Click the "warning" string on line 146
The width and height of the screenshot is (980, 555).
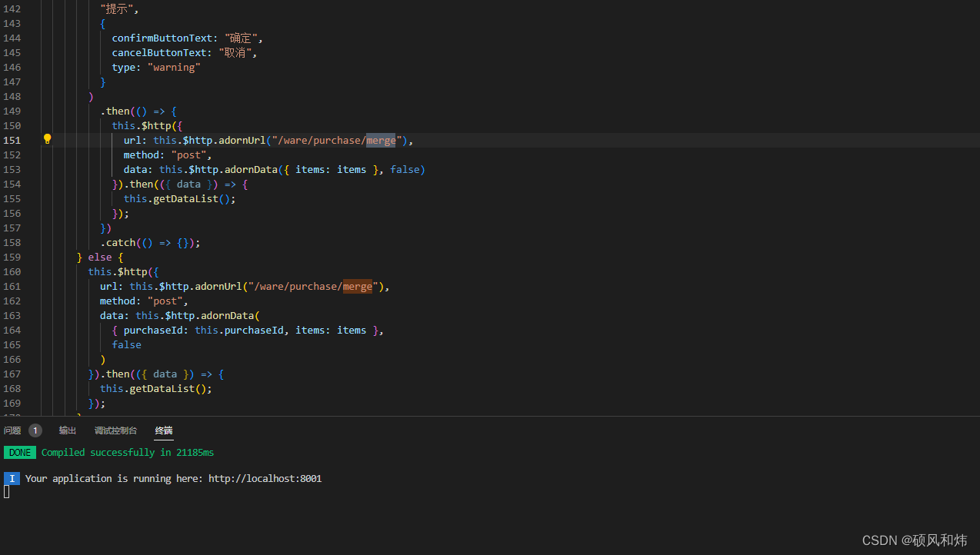pyautogui.click(x=174, y=67)
